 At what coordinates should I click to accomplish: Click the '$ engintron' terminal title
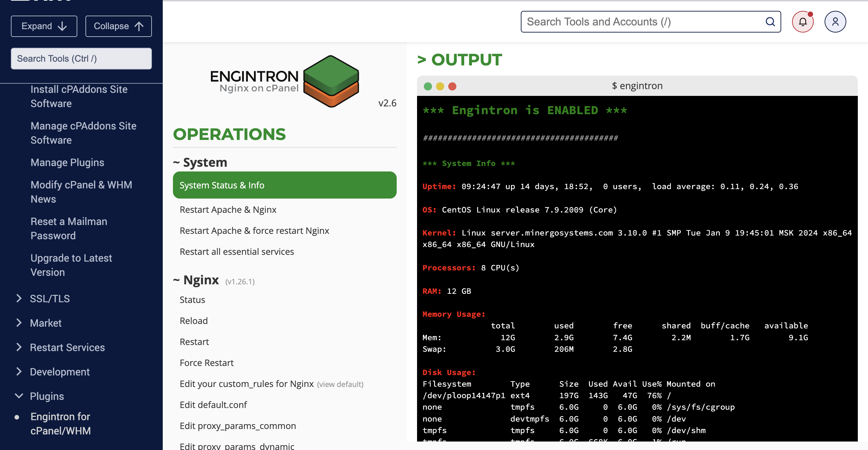(637, 86)
